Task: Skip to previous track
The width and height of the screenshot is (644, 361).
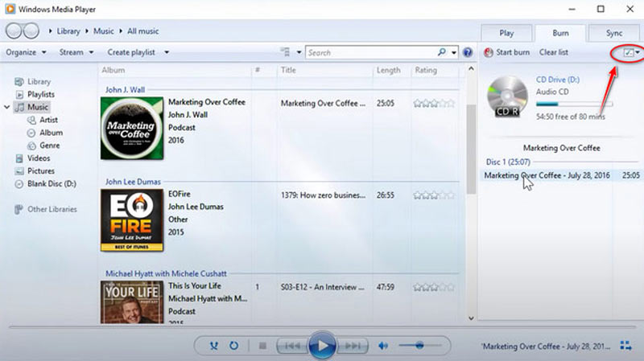Action: pyautogui.click(x=292, y=347)
